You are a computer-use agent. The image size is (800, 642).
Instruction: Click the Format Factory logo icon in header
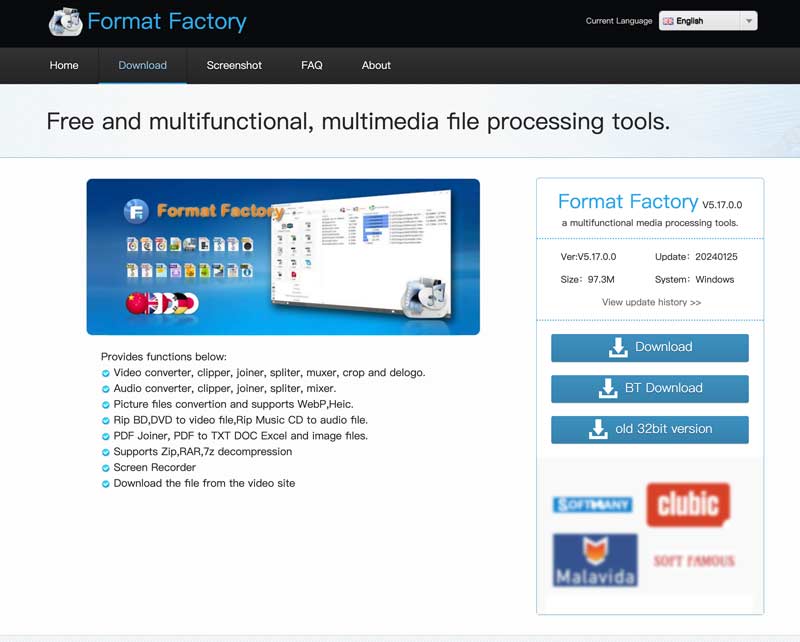pos(66,21)
